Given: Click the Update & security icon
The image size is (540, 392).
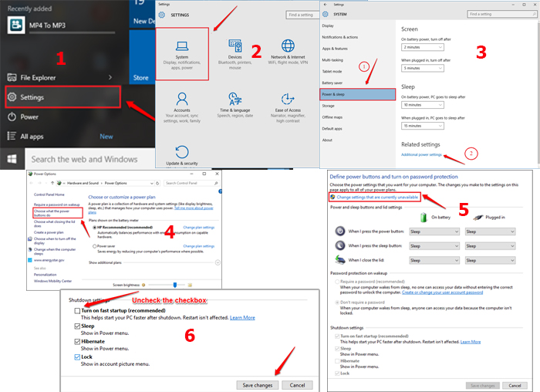Looking at the screenshot, I should pos(182,150).
